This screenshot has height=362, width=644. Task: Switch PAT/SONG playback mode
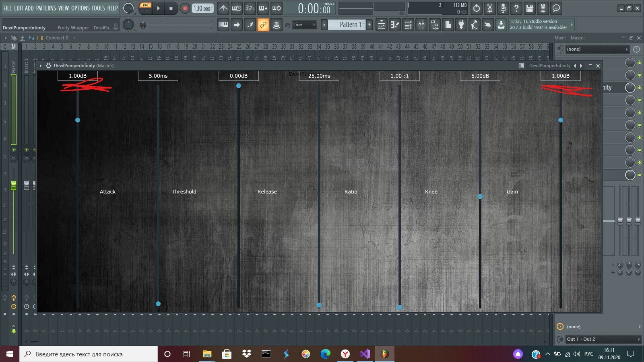pyautogui.click(x=146, y=8)
